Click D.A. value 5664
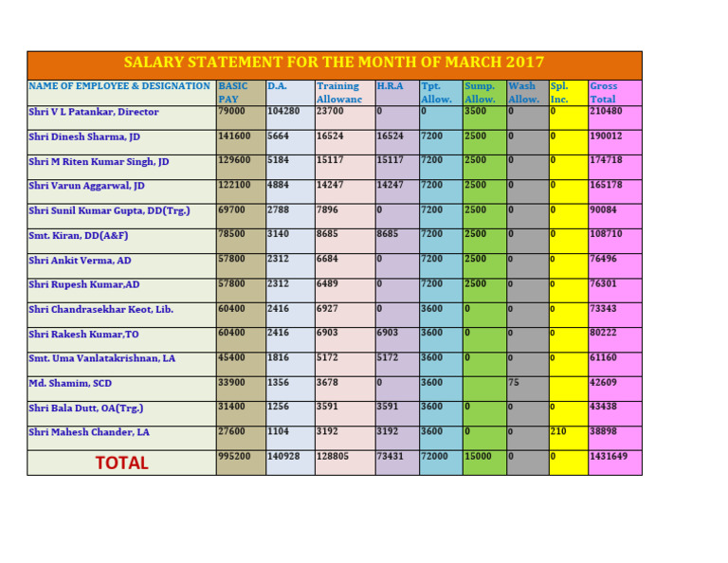 coord(278,136)
